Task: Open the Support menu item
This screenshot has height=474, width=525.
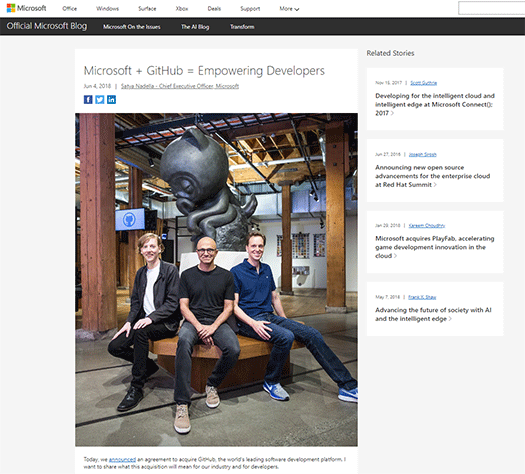Action: click(250, 9)
